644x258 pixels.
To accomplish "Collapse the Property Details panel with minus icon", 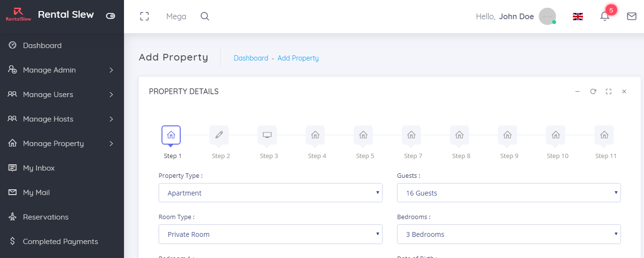I will pyautogui.click(x=577, y=91).
